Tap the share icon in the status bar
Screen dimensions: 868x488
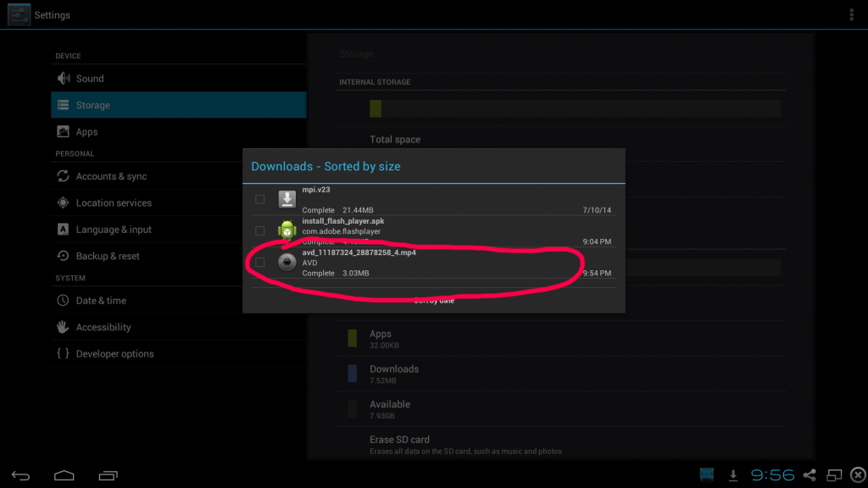[810, 475]
